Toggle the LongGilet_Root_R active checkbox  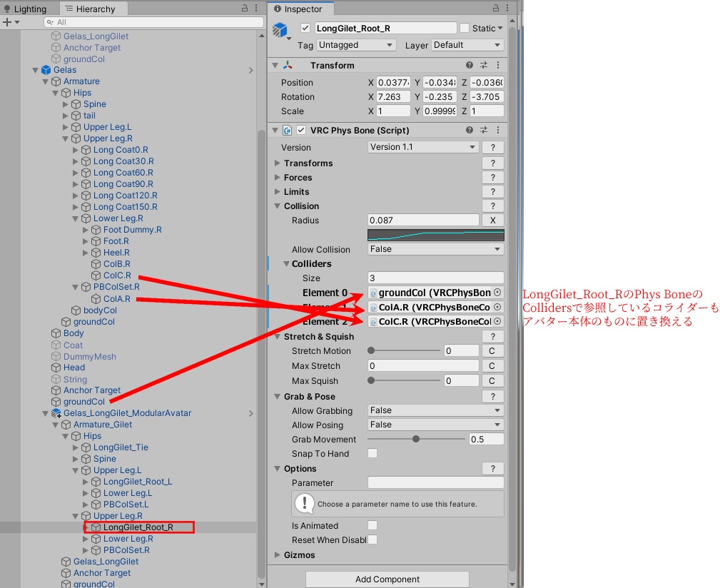pos(305,28)
